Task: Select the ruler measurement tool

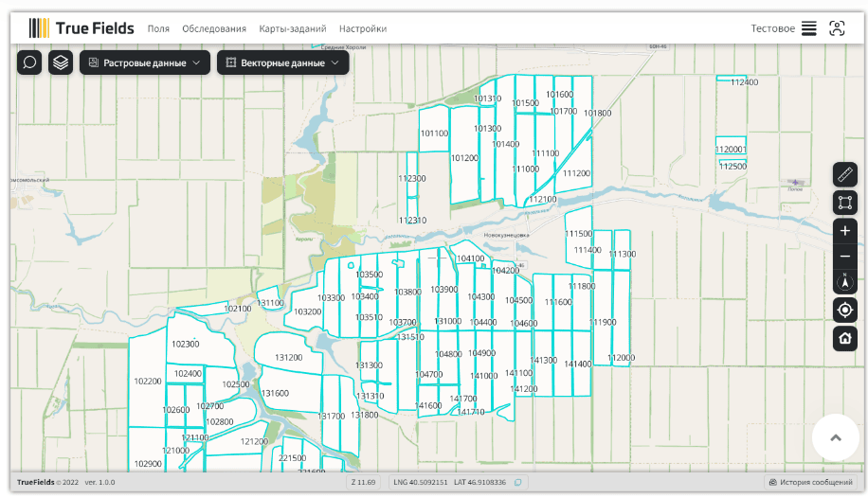Action: point(844,175)
